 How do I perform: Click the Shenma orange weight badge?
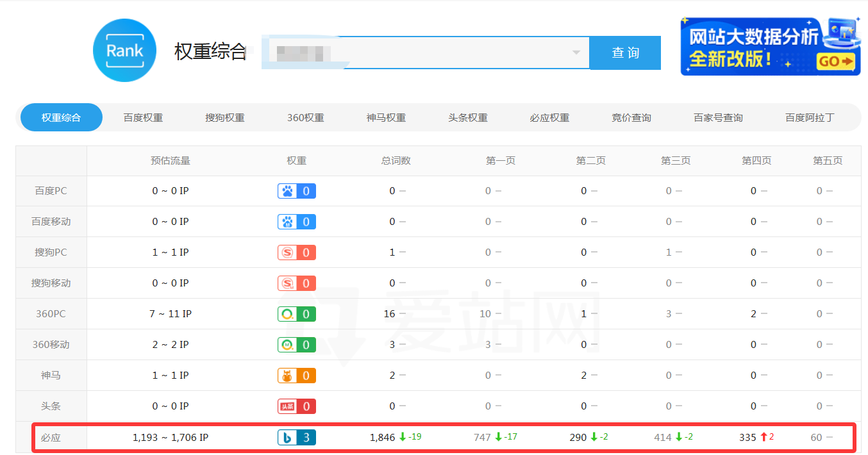coord(296,376)
